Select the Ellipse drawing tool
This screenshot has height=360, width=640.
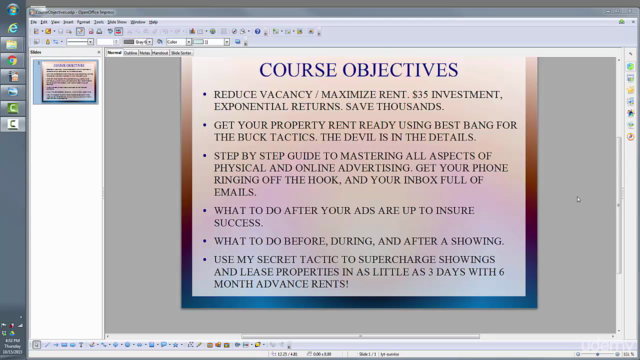pyautogui.click(x=73, y=345)
